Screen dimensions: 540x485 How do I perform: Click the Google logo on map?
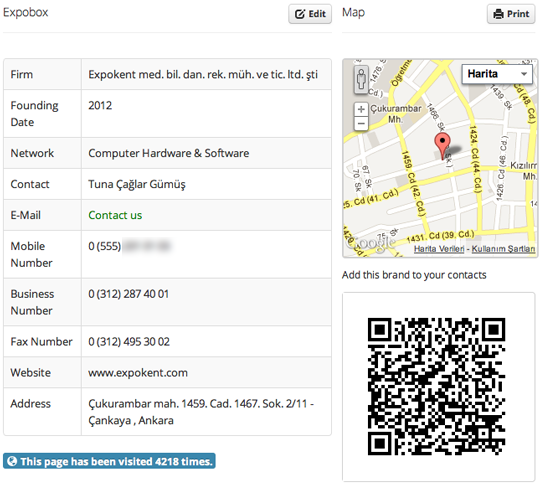click(x=370, y=243)
